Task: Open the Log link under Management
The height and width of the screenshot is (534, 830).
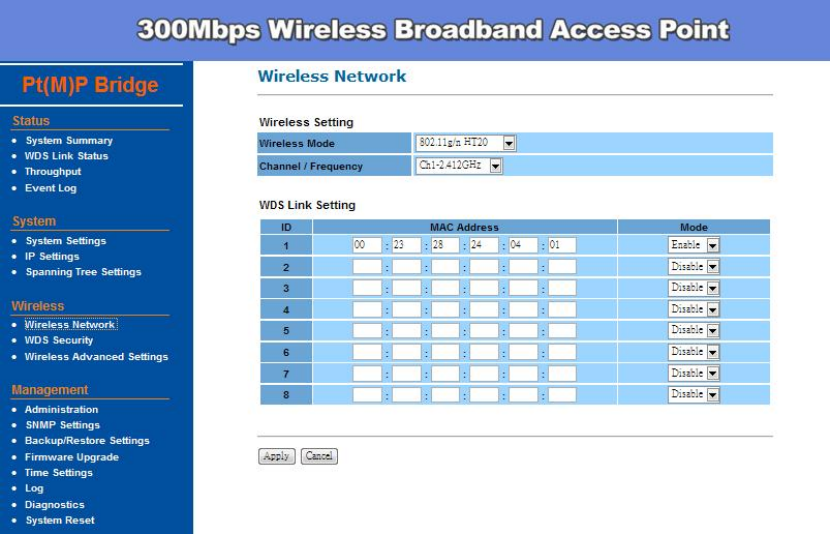Action: click(34, 488)
